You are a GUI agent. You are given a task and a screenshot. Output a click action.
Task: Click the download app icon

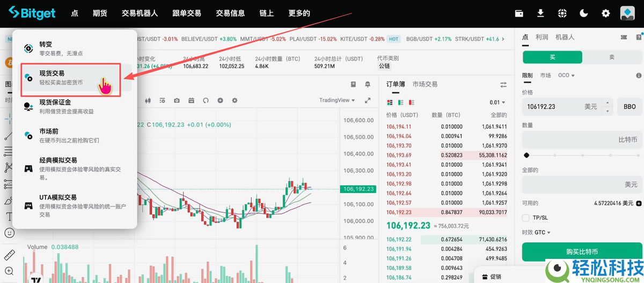tap(540, 13)
